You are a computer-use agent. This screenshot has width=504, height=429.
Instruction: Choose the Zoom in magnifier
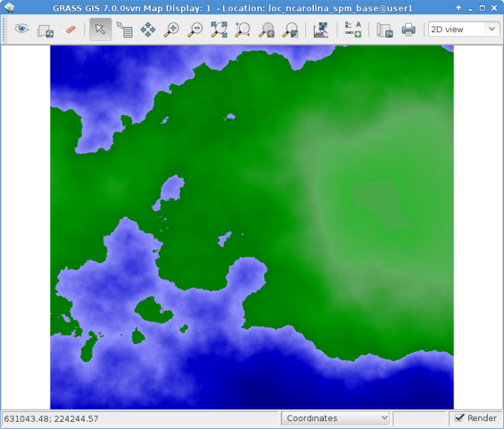tap(172, 29)
